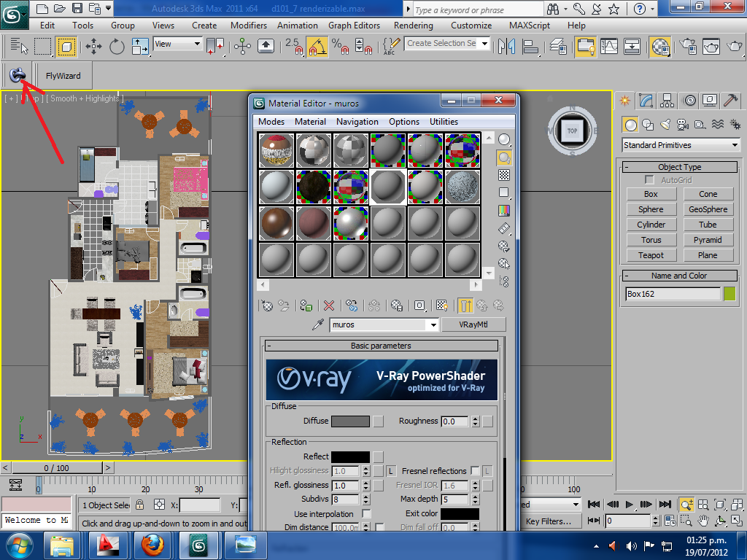
Task: Toggle the L lock button beside Hilight glossiness
Action: point(391,471)
